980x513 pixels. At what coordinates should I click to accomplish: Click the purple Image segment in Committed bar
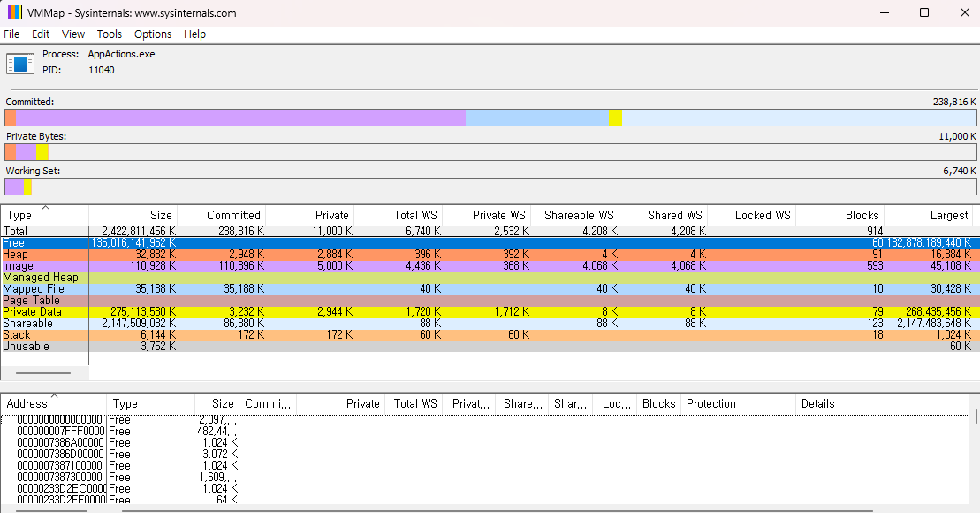click(x=240, y=118)
